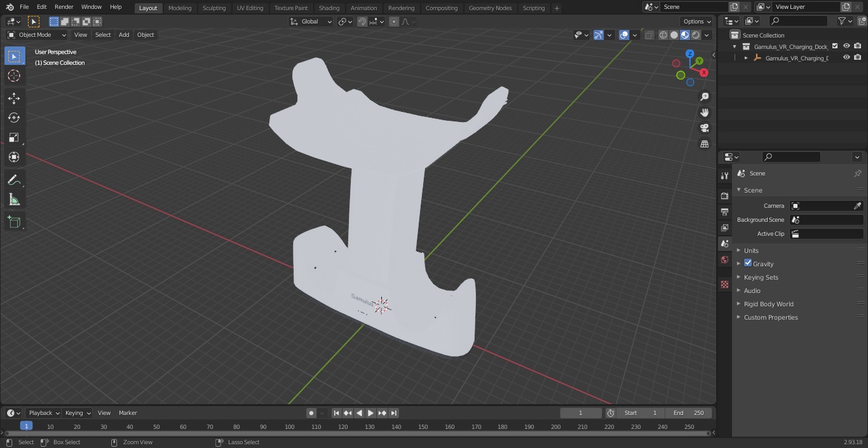Screen dimensions: 868x448
Task: Jump to the timeline end frame
Action: tap(394, 413)
